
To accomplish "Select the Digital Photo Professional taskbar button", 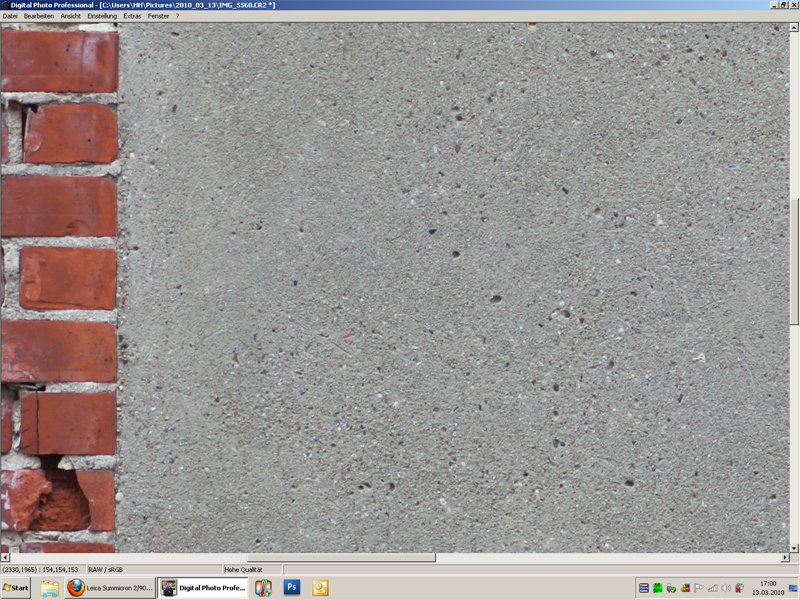I will tap(203, 588).
